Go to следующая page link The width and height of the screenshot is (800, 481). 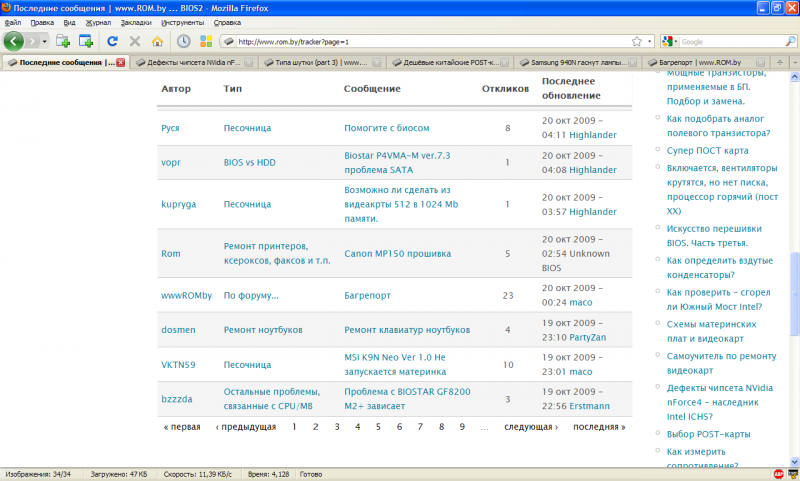(531, 427)
